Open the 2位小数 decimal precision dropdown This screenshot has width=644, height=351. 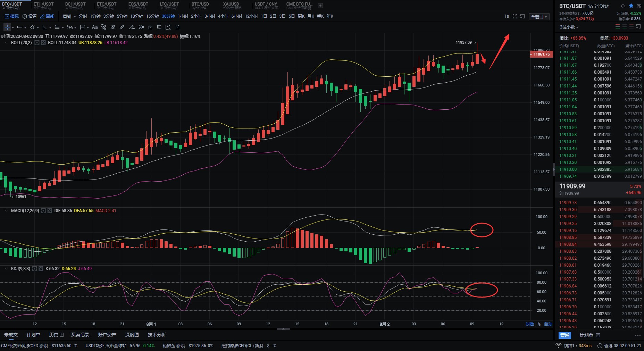(569, 27)
